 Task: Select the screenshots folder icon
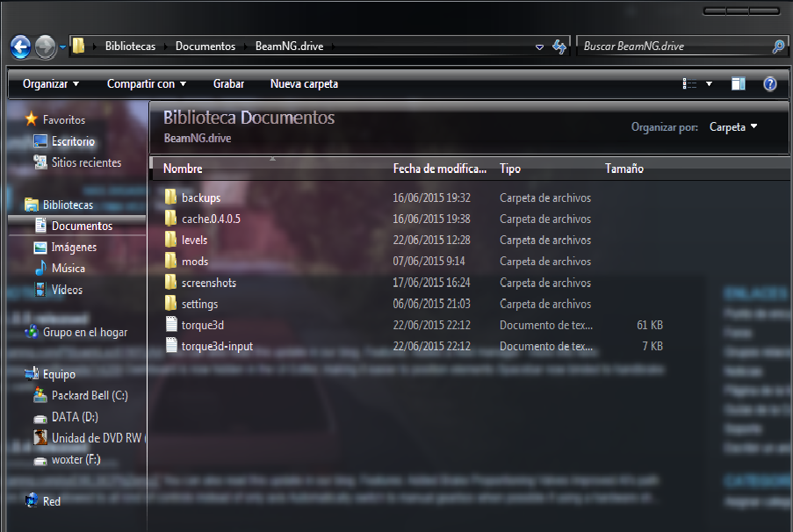(171, 282)
